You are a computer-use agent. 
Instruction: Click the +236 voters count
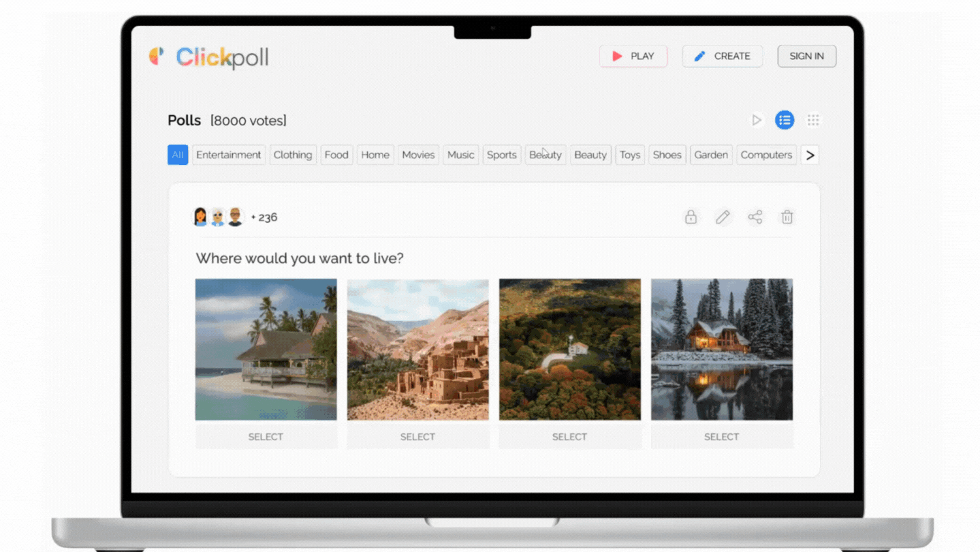[x=264, y=217]
